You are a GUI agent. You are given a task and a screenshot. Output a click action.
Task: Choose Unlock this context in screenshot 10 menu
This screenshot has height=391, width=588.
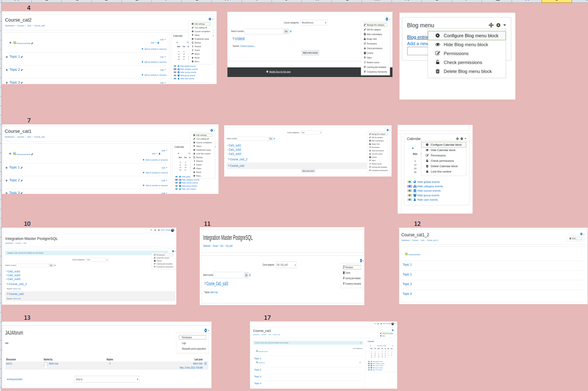162,258
